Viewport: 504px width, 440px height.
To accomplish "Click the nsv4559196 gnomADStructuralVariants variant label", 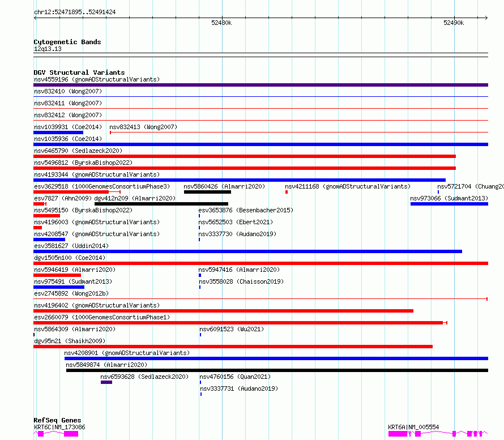I will tap(97, 79).
